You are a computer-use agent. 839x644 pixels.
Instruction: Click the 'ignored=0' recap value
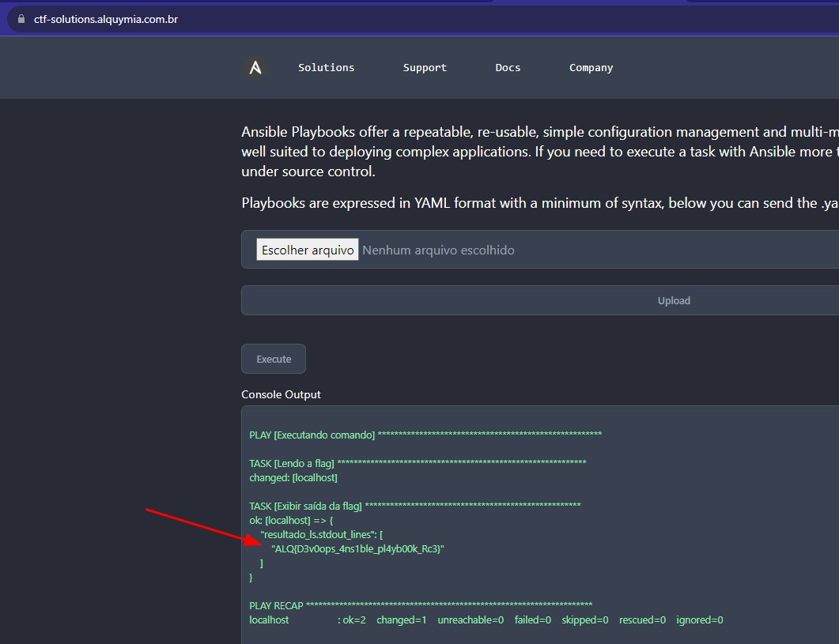click(699, 620)
